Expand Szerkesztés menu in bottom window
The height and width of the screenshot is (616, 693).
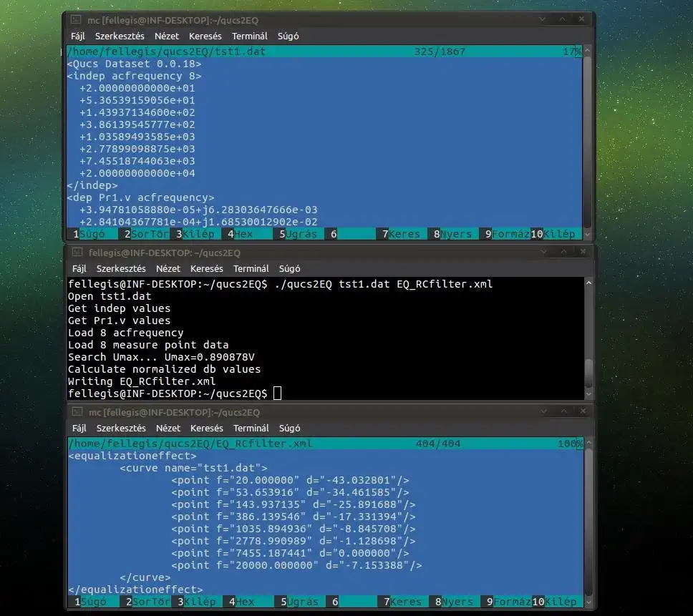click(x=121, y=429)
